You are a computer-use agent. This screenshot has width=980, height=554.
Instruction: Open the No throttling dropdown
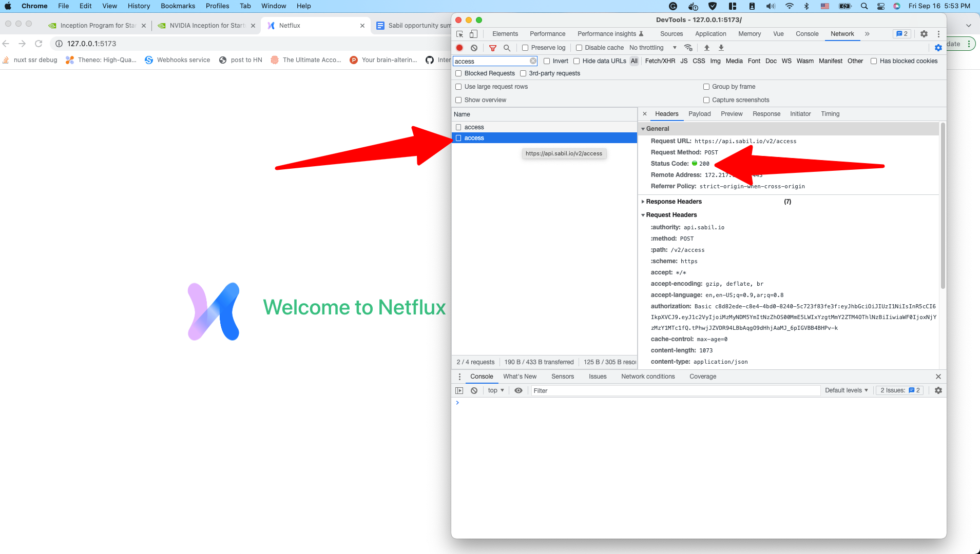(653, 48)
